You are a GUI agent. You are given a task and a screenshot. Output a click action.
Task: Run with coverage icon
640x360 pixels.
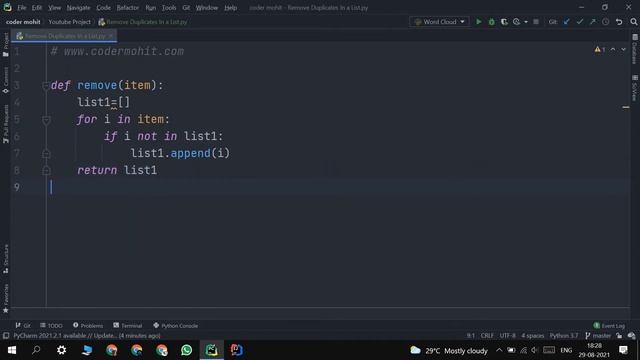click(x=504, y=22)
